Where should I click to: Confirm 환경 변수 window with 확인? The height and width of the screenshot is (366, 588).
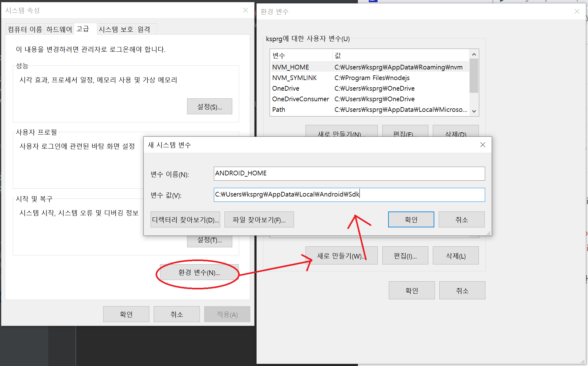(x=412, y=290)
